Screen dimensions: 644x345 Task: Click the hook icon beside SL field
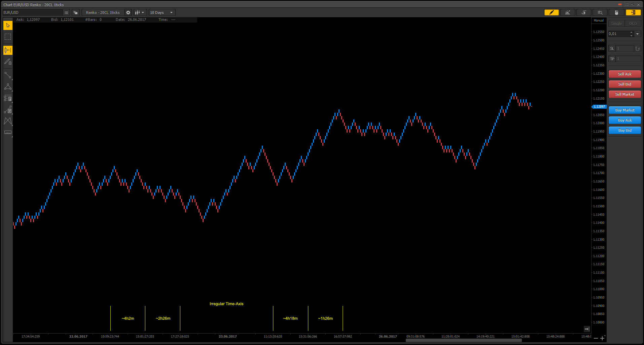tap(638, 48)
